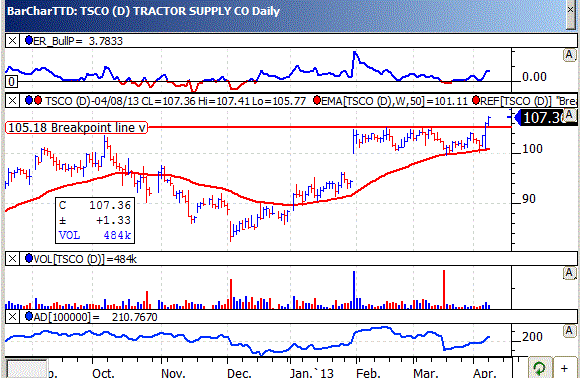580x378 pixels.
Task: Click the red breakpoint horizontal line
Action: [329, 127]
